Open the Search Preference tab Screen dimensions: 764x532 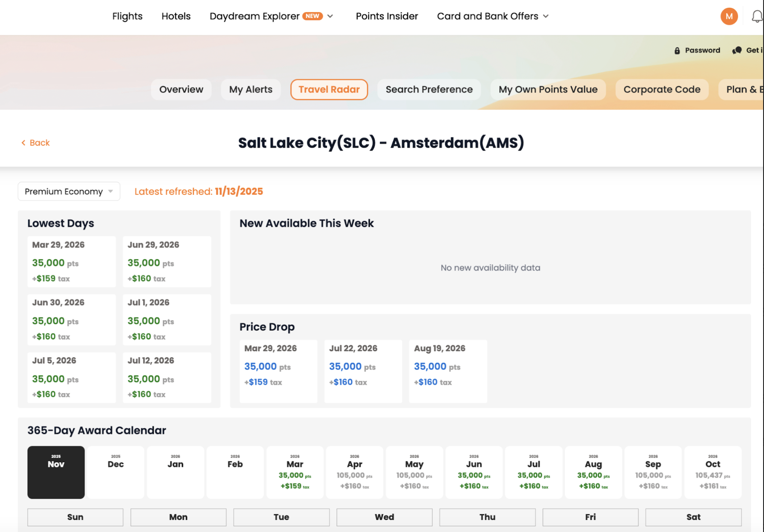(429, 89)
